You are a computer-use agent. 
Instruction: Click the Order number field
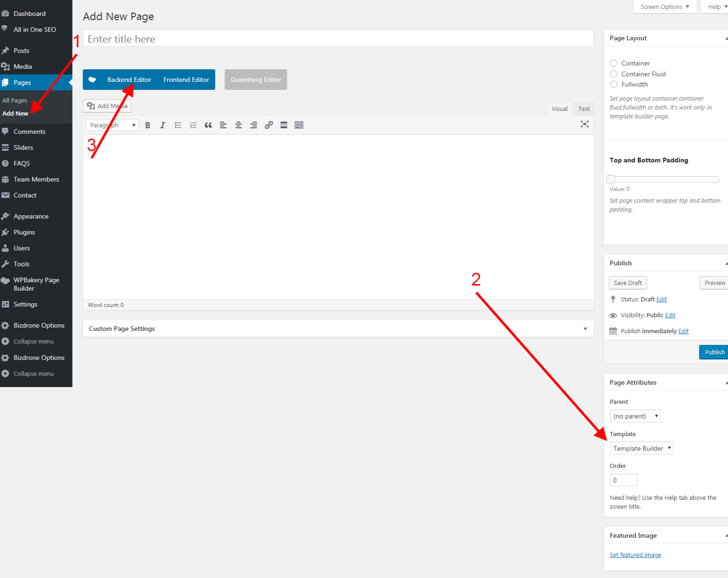click(623, 480)
